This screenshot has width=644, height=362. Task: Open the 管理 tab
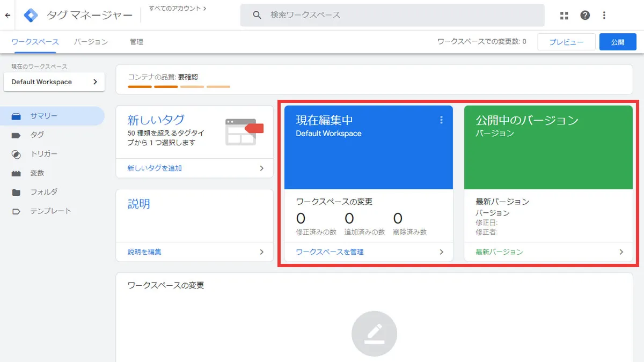coord(136,41)
